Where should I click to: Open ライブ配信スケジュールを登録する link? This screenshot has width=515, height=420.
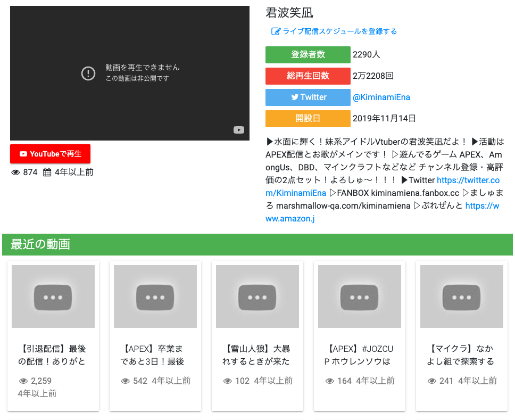tap(339, 31)
